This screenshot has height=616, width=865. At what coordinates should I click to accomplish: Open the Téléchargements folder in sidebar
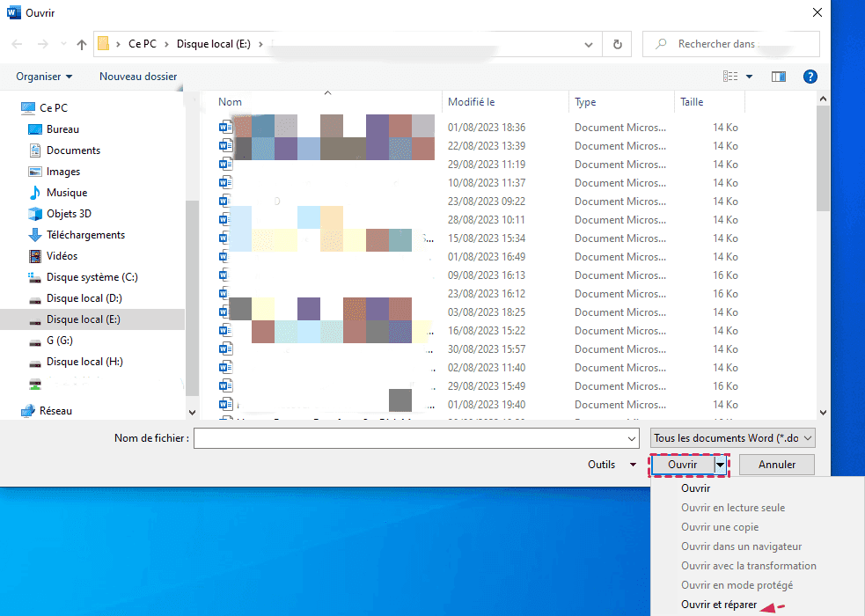85,235
